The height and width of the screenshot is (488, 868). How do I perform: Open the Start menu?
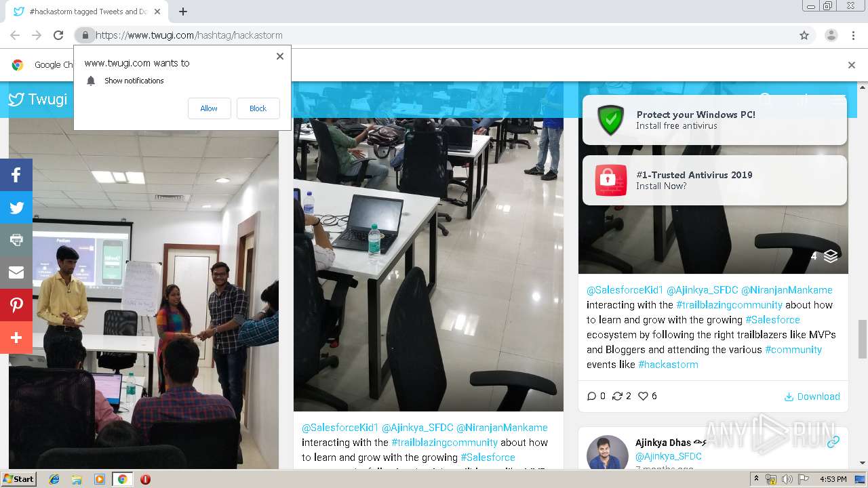click(19, 479)
